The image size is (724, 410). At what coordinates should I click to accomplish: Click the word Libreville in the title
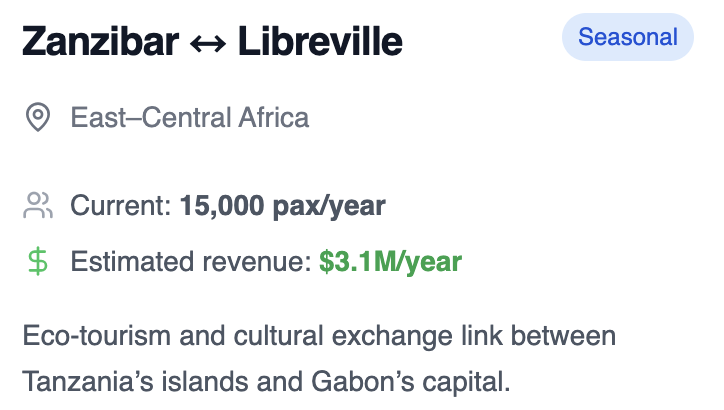(320, 41)
